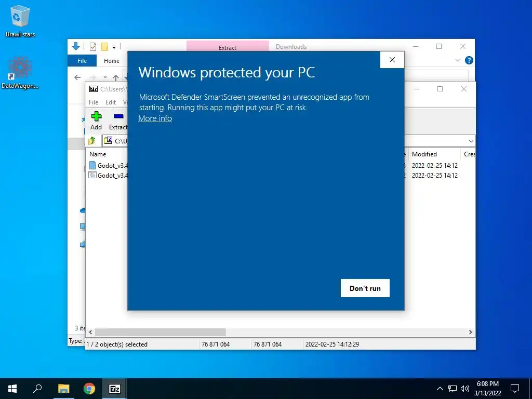Customize Quick Access Toolbar dropdown in Explorer

[114, 47]
